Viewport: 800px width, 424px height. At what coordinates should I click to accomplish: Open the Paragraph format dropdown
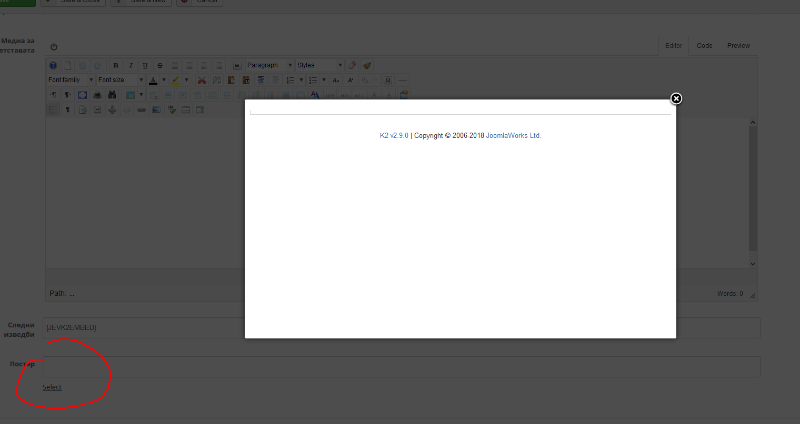click(269, 65)
